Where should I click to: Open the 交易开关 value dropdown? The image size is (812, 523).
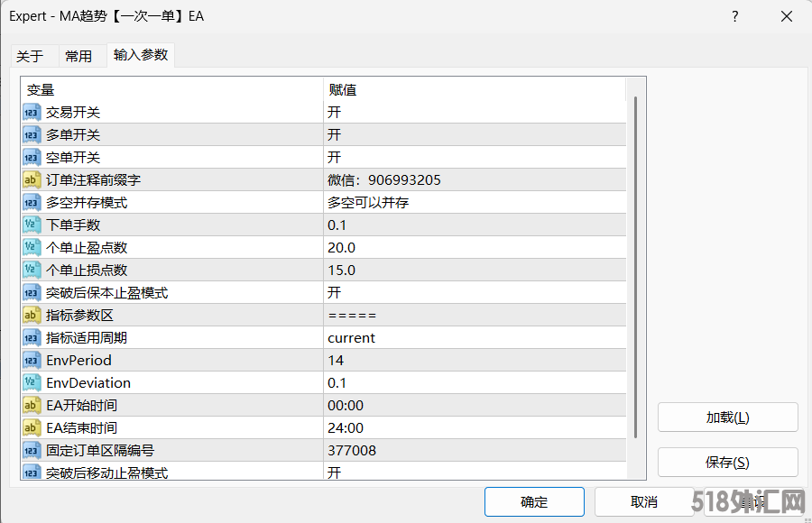[x=475, y=113]
